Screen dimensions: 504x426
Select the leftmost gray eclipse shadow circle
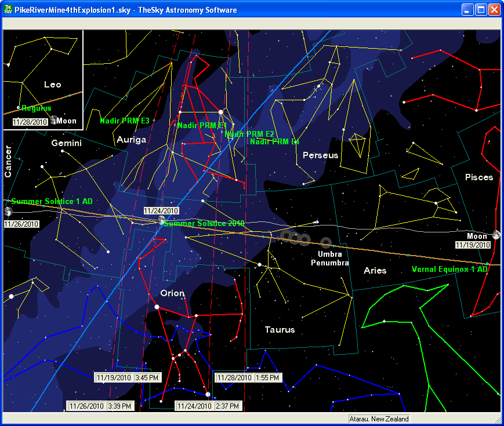(287, 236)
